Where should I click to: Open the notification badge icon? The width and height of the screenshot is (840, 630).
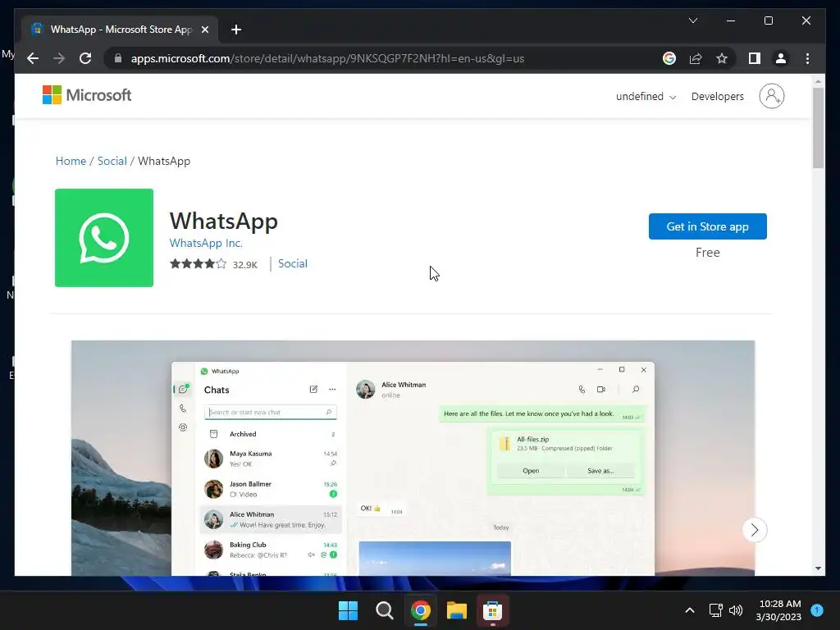[817, 609]
